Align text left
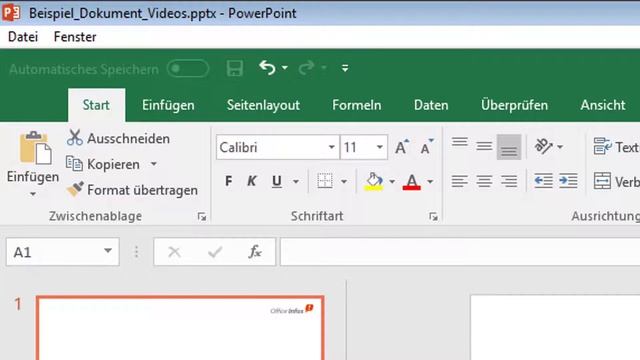This screenshot has width=640, height=360. [x=460, y=181]
